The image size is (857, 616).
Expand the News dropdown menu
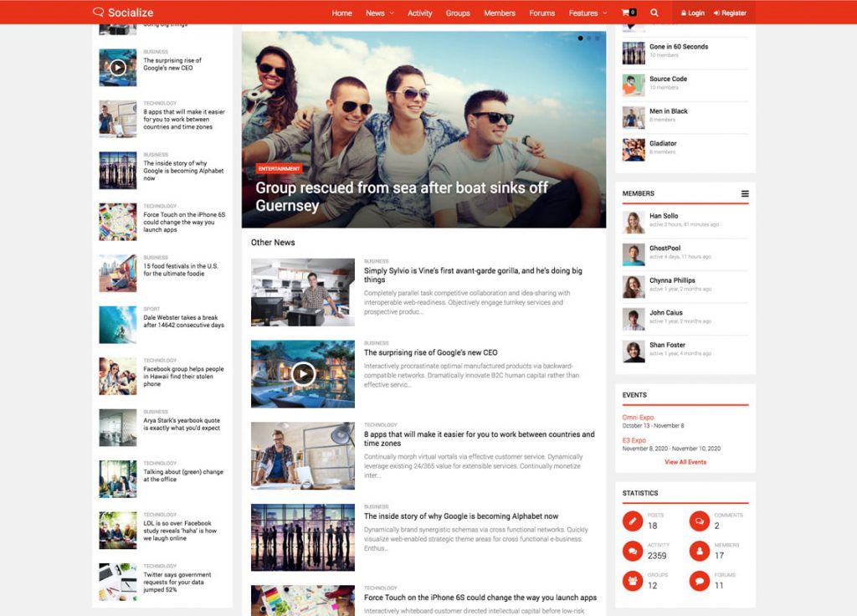pos(379,13)
